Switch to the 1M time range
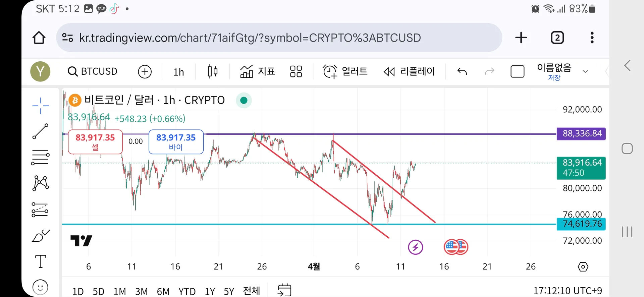Viewport: 644px width, 297px height. (x=119, y=291)
